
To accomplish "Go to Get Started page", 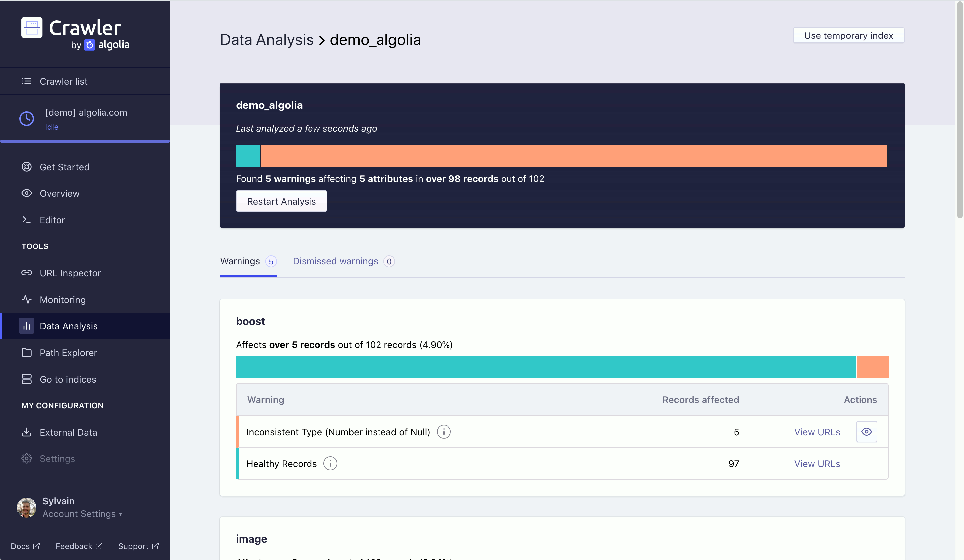I will pos(85,167).
